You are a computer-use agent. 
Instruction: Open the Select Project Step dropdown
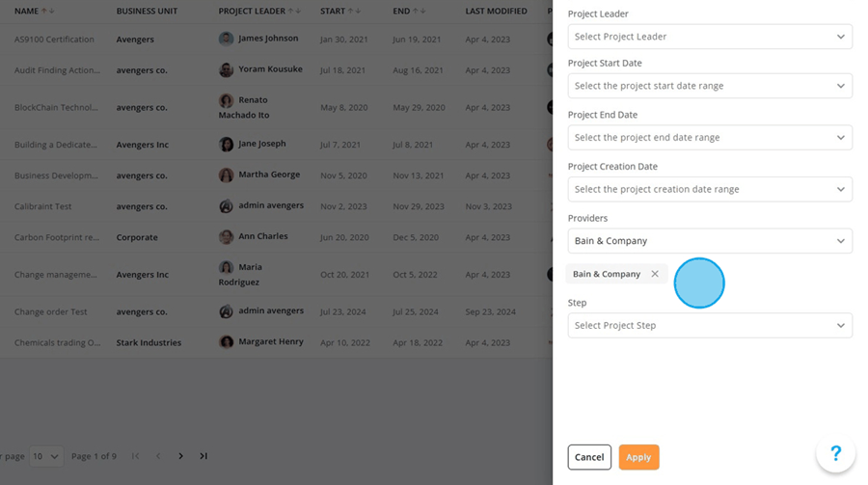(710, 326)
